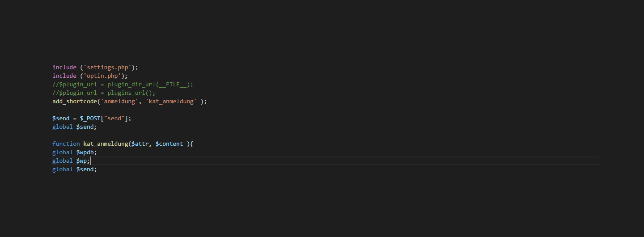Click the $send variable being assigned from $_POST
This screenshot has width=644, height=237.
(61, 118)
